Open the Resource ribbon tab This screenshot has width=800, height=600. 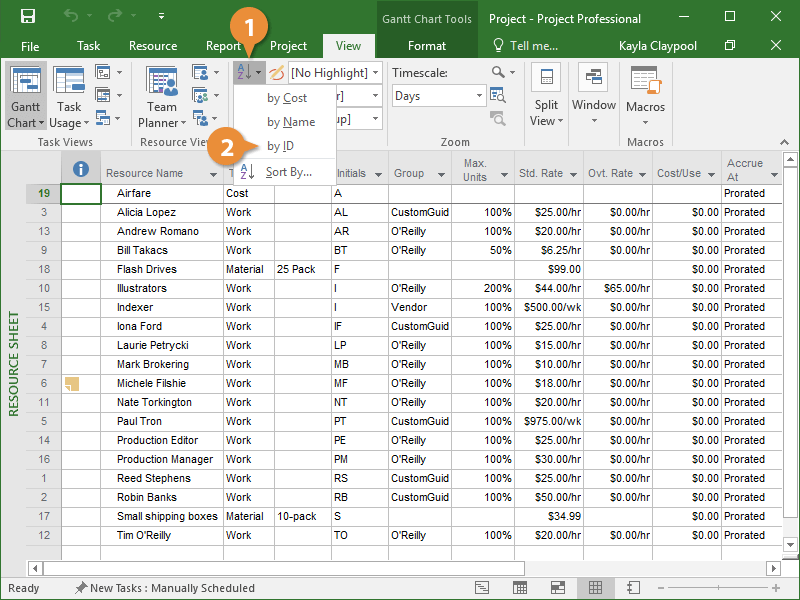[x=153, y=46]
